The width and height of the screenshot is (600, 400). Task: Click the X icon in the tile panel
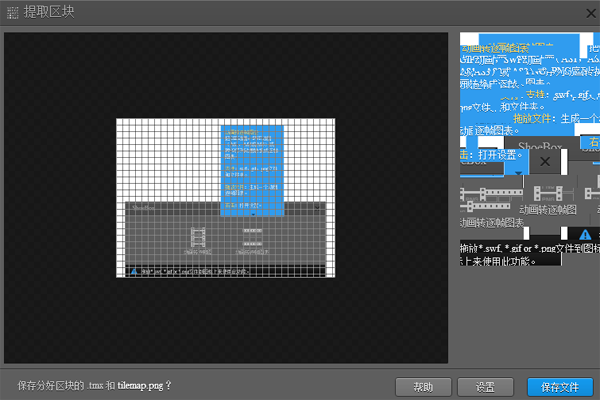pos(544,160)
